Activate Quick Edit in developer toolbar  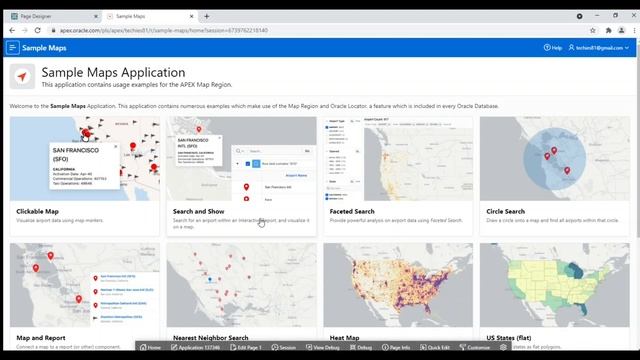pyautogui.click(x=435, y=347)
